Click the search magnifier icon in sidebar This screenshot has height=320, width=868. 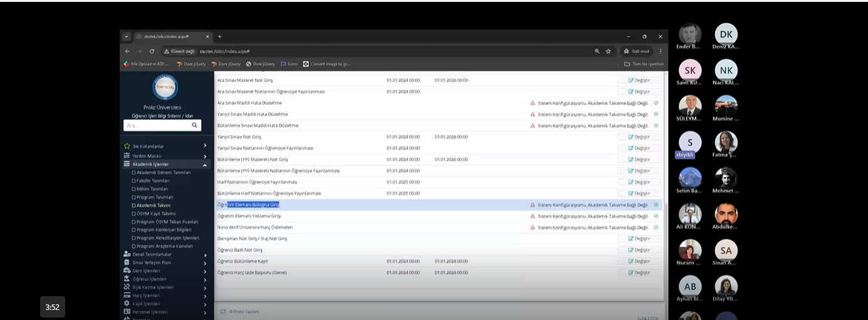coord(194,125)
